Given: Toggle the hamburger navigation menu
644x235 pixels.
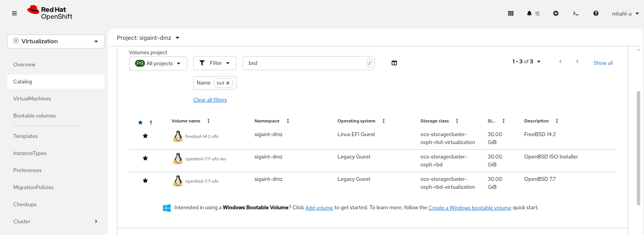Looking at the screenshot, I should (14, 13).
